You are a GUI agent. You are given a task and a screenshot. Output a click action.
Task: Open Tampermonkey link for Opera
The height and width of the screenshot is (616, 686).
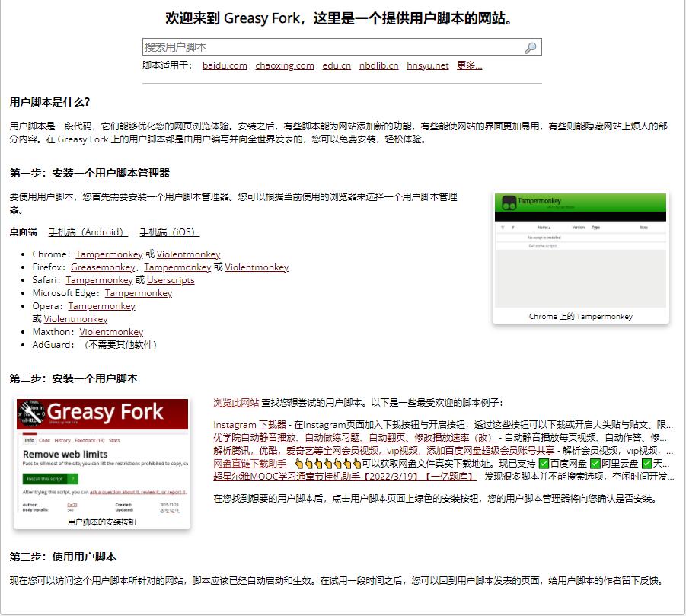click(x=101, y=306)
